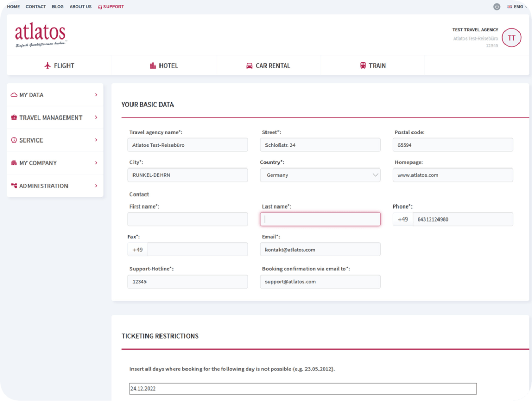Click the Contact link in top bar
Screen dimensions: 532x401
tap(36, 7)
